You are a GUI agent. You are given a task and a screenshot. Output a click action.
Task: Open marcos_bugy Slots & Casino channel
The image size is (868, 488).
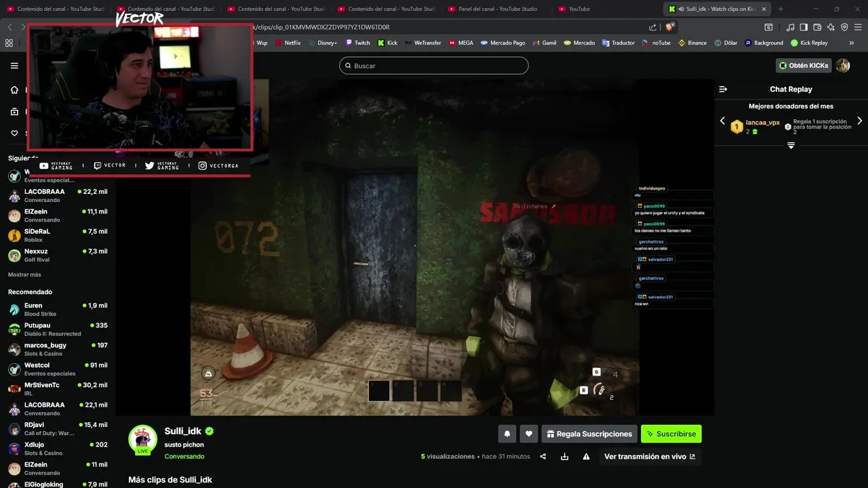click(x=58, y=349)
